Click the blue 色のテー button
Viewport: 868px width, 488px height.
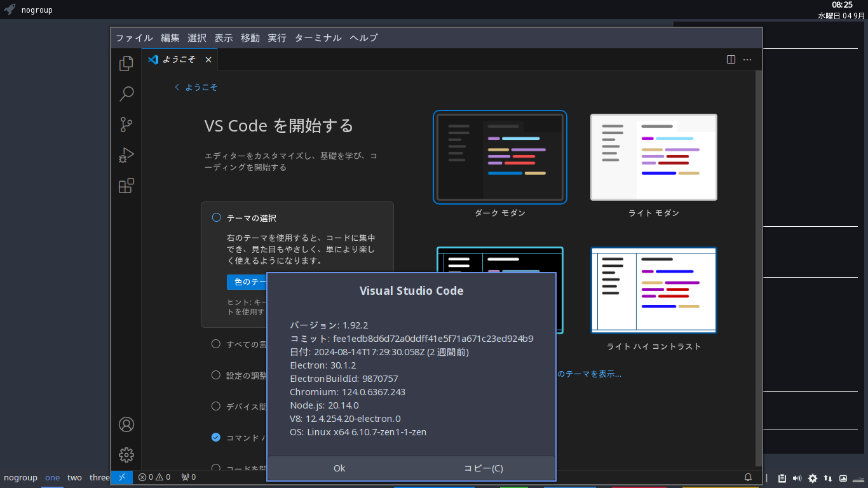click(x=247, y=281)
